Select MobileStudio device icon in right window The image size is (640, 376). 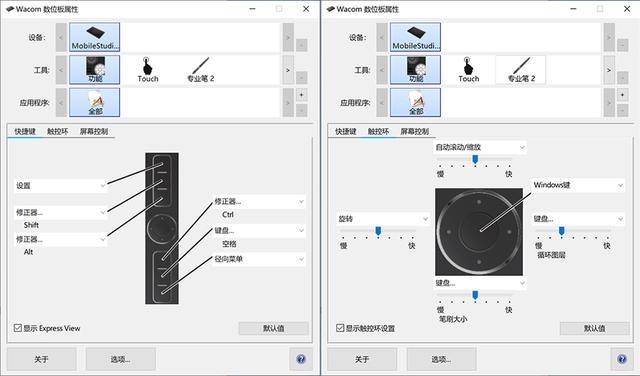click(x=415, y=37)
